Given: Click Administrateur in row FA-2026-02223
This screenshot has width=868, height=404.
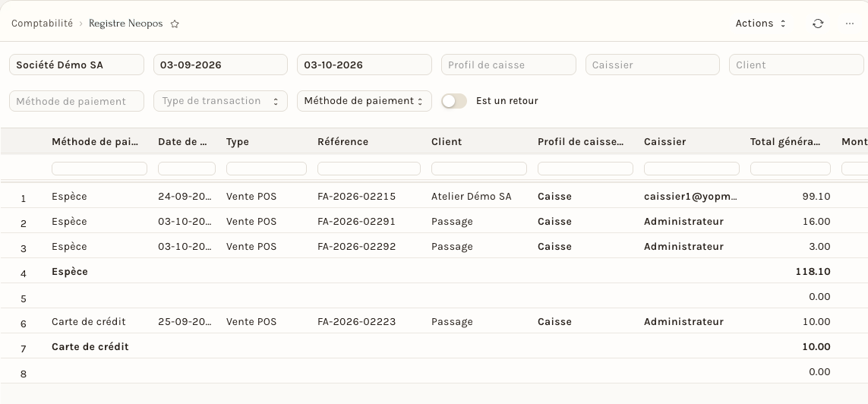Looking at the screenshot, I should point(683,321).
